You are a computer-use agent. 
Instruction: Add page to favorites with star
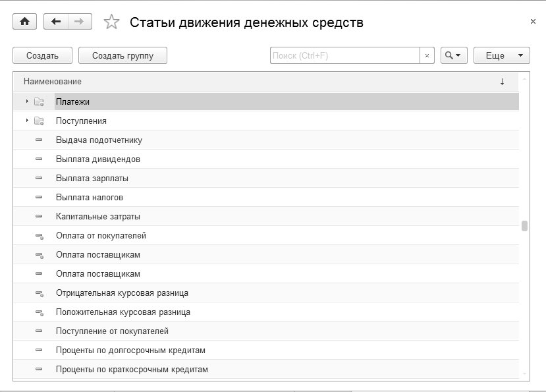[112, 22]
